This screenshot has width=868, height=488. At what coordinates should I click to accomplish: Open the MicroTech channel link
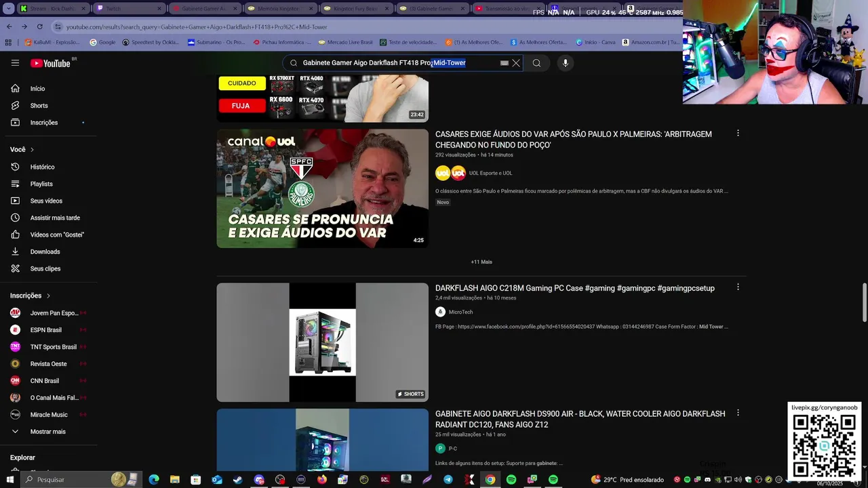(x=460, y=312)
